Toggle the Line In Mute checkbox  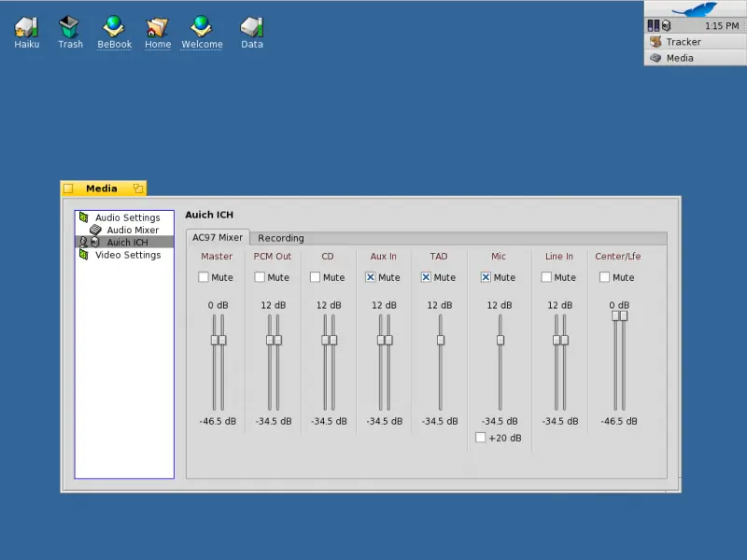546,277
